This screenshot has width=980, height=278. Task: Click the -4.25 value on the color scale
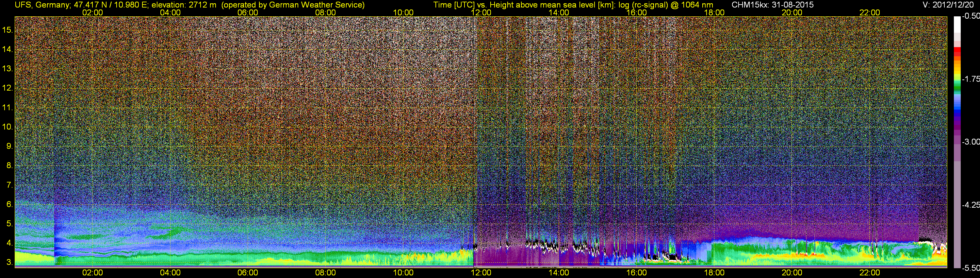[x=971, y=205]
